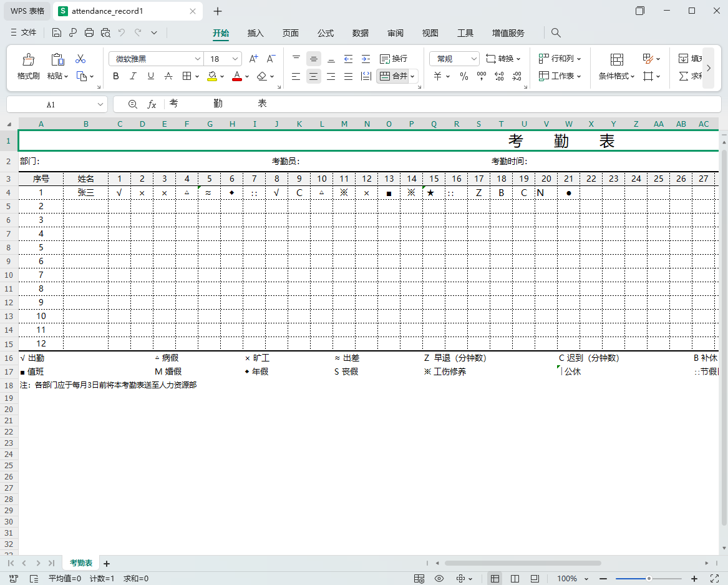
Task: Click the Print icon
Action: coord(89,32)
